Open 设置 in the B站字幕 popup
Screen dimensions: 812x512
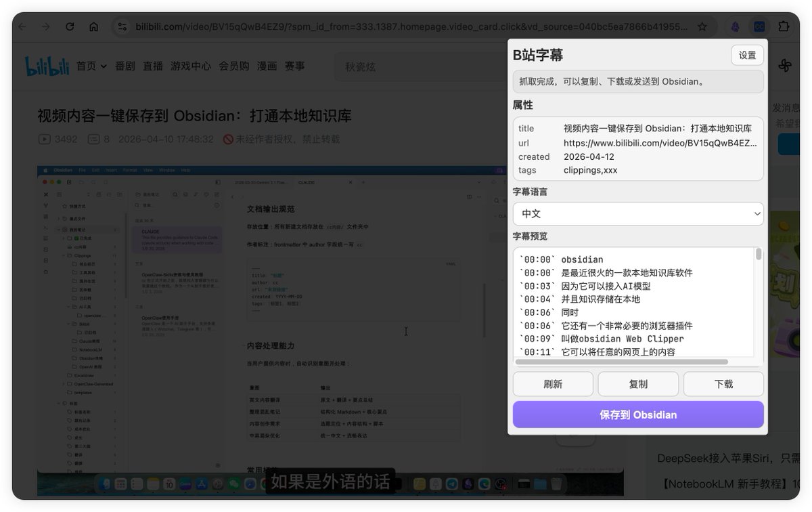(747, 56)
